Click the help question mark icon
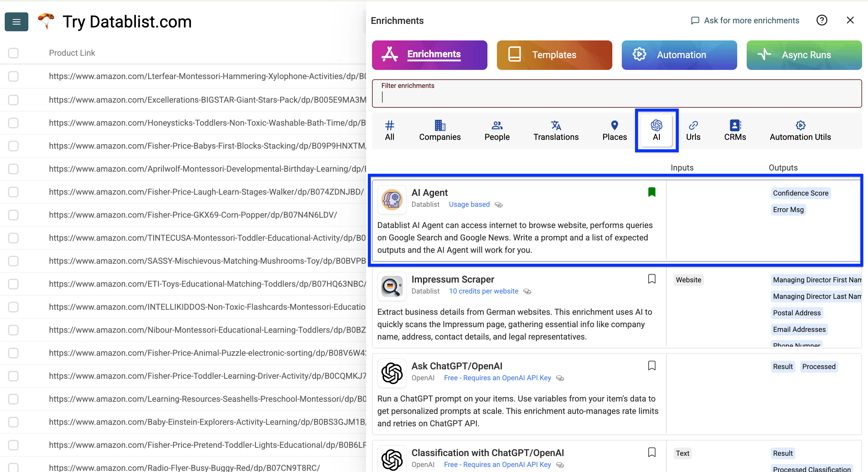868x472 pixels. (822, 20)
